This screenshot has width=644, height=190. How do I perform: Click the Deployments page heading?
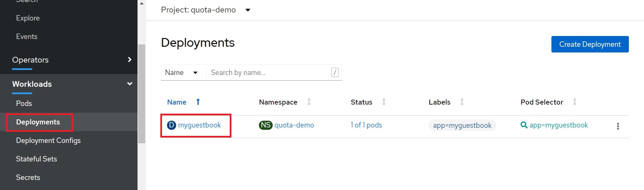point(198,43)
